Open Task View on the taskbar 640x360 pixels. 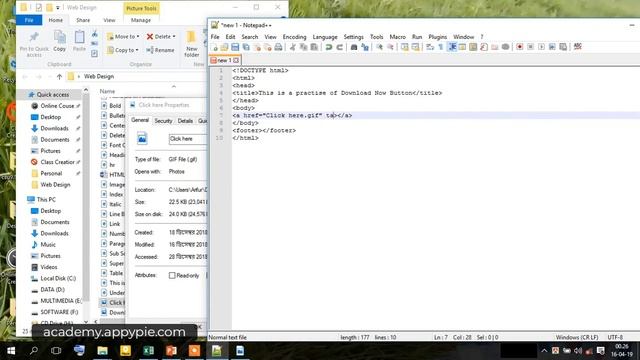coord(56,351)
